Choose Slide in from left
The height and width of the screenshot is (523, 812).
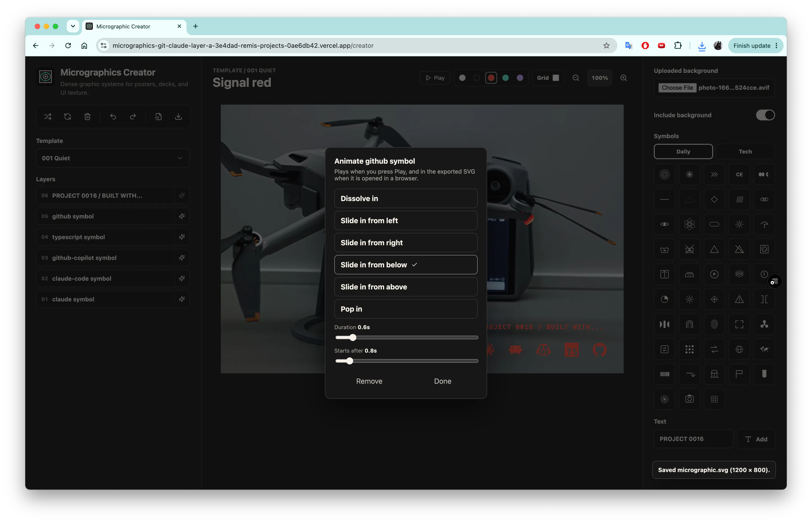[x=406, y=220]
